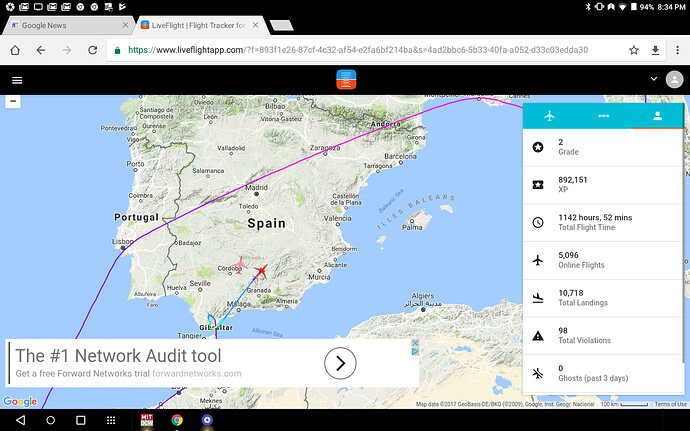690x431 pixels.
Task: Tap Android home circle button
Action: (51, 420)
